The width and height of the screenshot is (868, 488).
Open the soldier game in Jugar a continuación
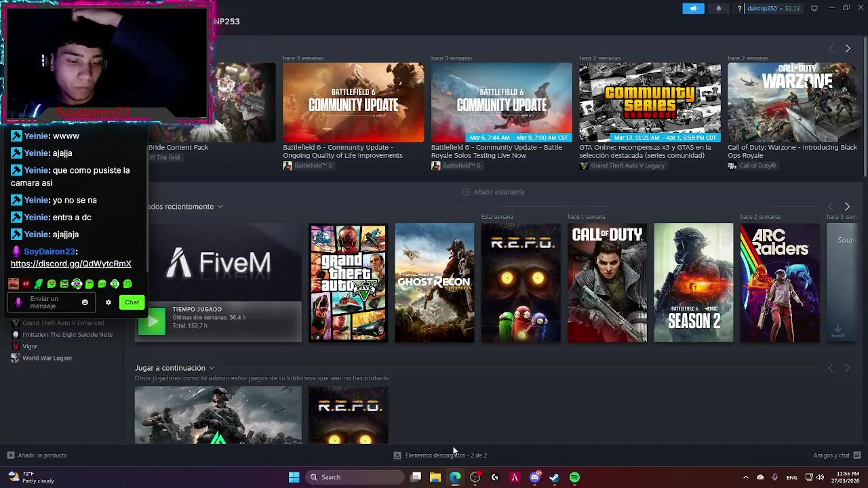218,415
